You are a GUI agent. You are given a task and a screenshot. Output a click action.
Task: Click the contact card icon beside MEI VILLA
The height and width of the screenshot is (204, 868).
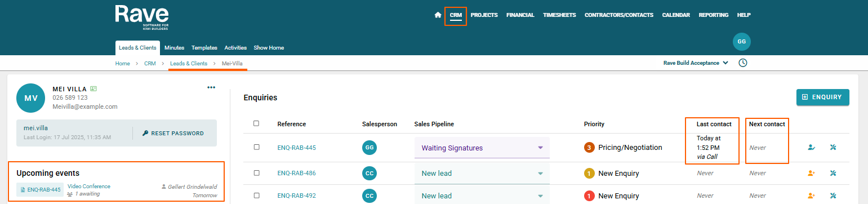tap(94, 88)
